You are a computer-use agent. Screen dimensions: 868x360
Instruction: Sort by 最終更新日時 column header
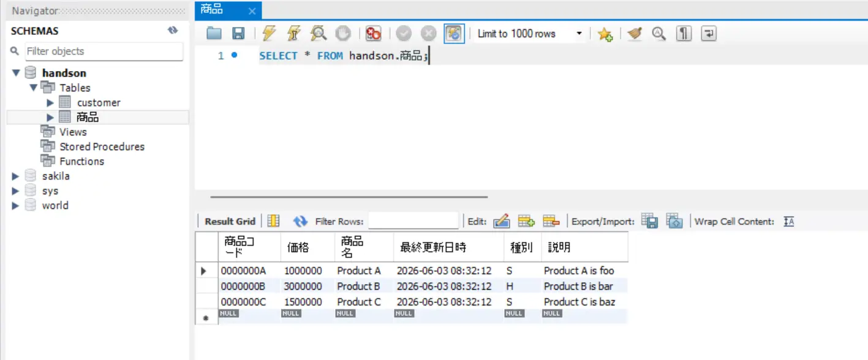(448, 247)
